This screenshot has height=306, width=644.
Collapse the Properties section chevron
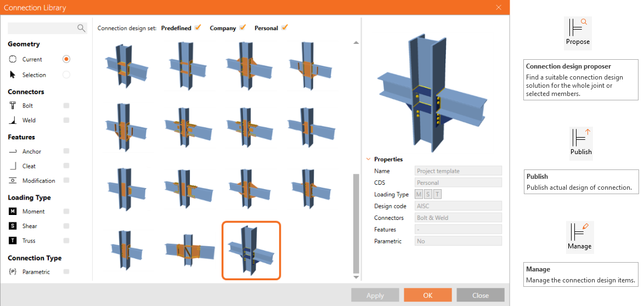coord(369,159)
